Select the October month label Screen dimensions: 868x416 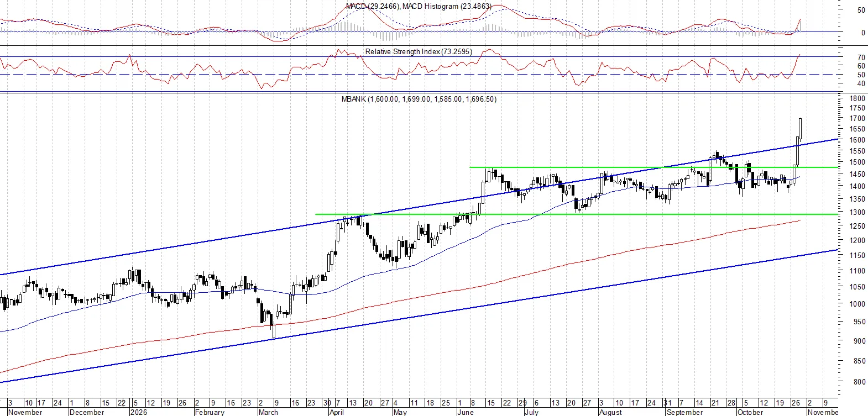[x=750, y=412]
